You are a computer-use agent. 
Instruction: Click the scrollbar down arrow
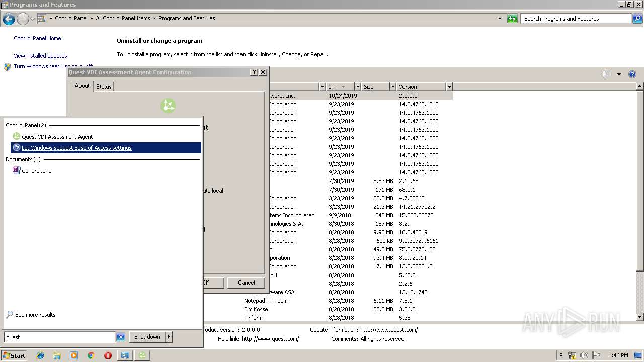click(640, 317)
